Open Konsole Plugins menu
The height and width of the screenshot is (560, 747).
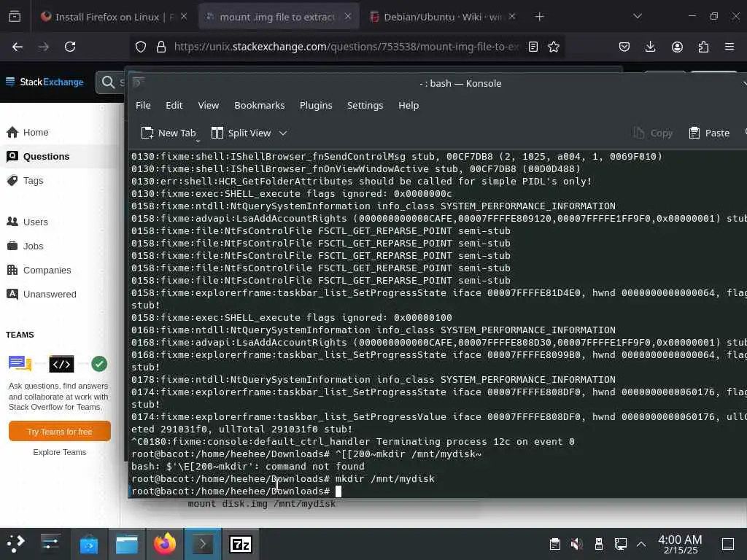click(315, 105)
